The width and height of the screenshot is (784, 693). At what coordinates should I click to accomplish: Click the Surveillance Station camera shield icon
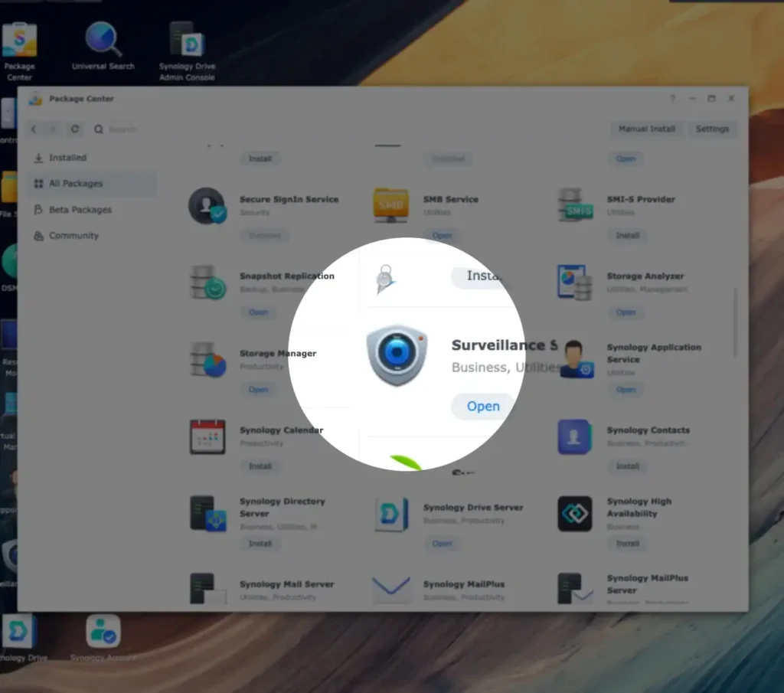[397, 355]
